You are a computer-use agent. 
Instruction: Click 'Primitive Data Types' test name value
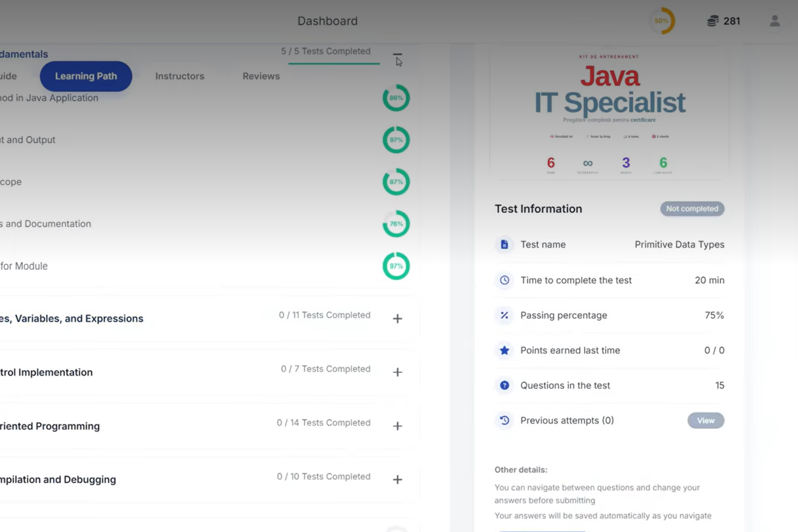pos(680,244)
